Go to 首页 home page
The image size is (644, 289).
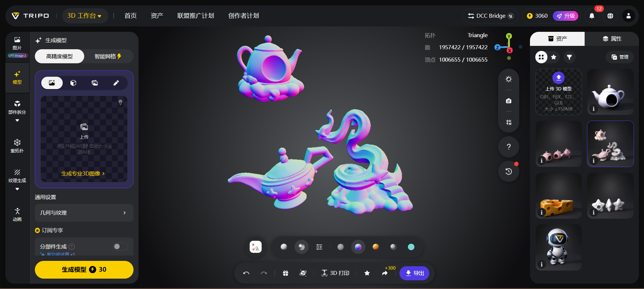[x=130, y=16]
